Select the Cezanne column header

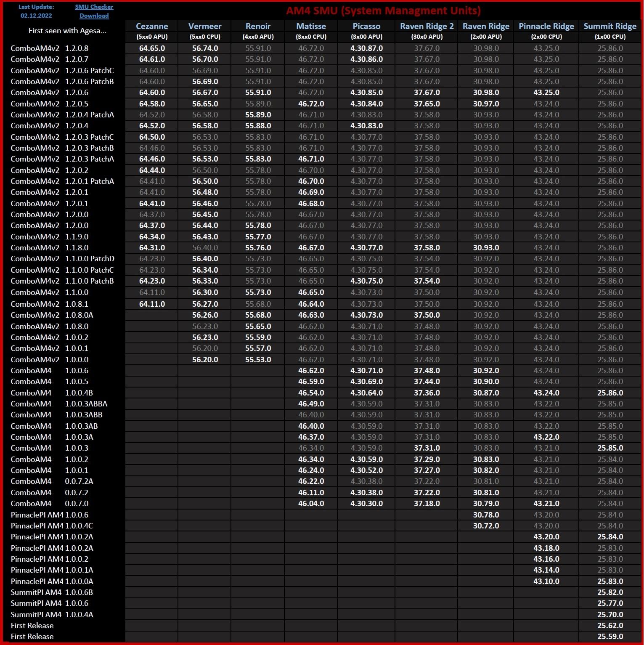coord(152,26)
